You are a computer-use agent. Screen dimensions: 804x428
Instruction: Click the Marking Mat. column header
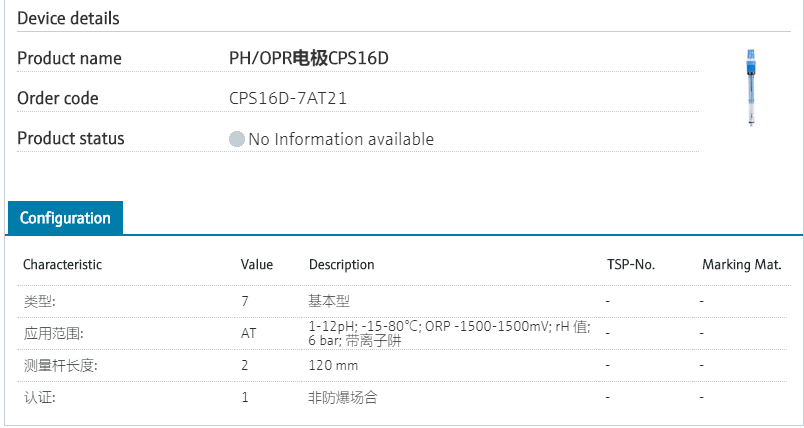[x=741, y=265]
